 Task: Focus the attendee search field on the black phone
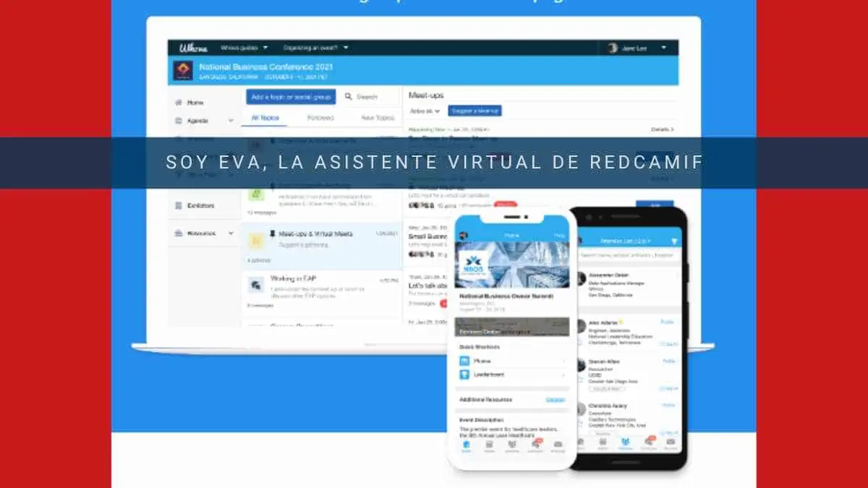pos(629,255)
